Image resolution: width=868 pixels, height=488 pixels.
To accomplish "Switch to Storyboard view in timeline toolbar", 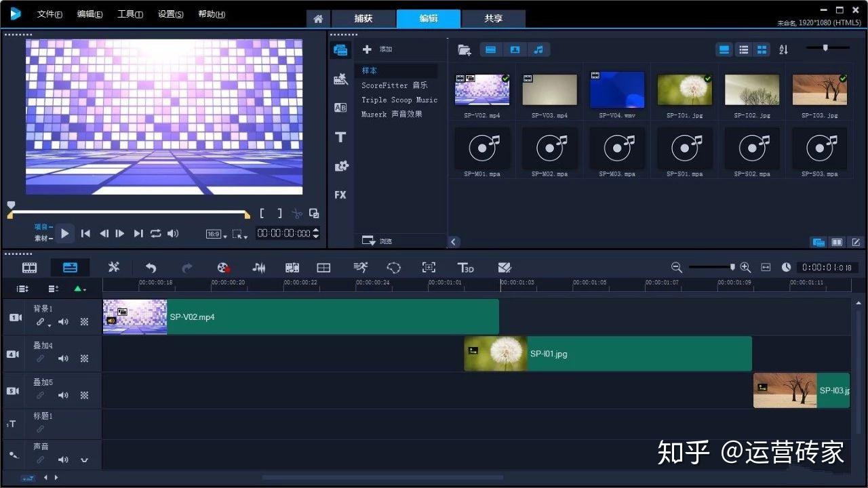I will tap(28, 267).
